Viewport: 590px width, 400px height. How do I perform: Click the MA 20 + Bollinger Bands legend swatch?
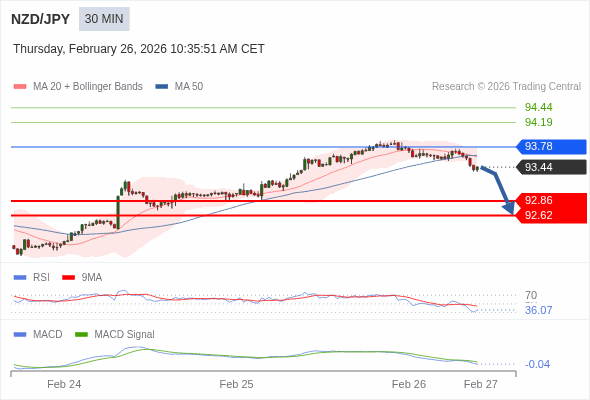click(x=20, y=87)
